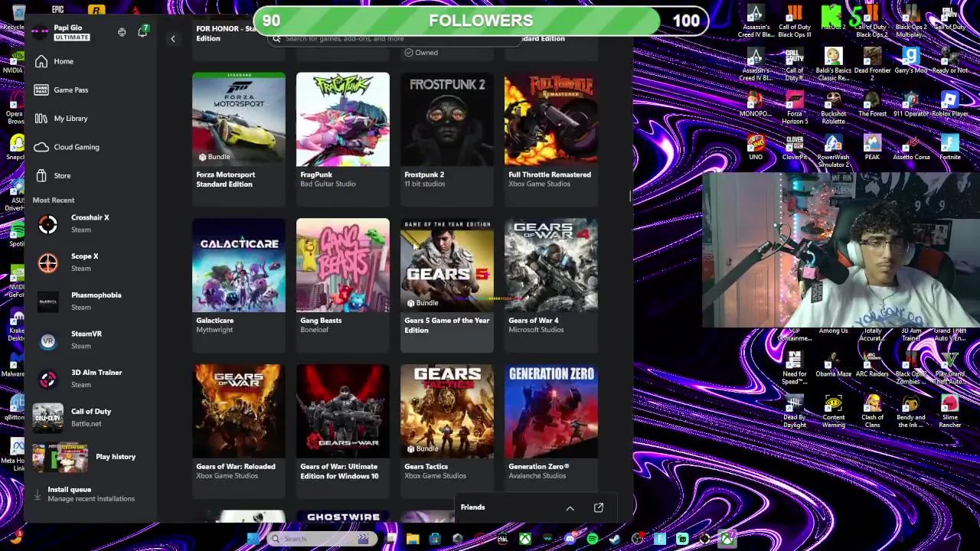The width and height of the screenshot is (980, 551).
Task: Open Clash of Clans desktop shortcut
Action: click(872, 411)
